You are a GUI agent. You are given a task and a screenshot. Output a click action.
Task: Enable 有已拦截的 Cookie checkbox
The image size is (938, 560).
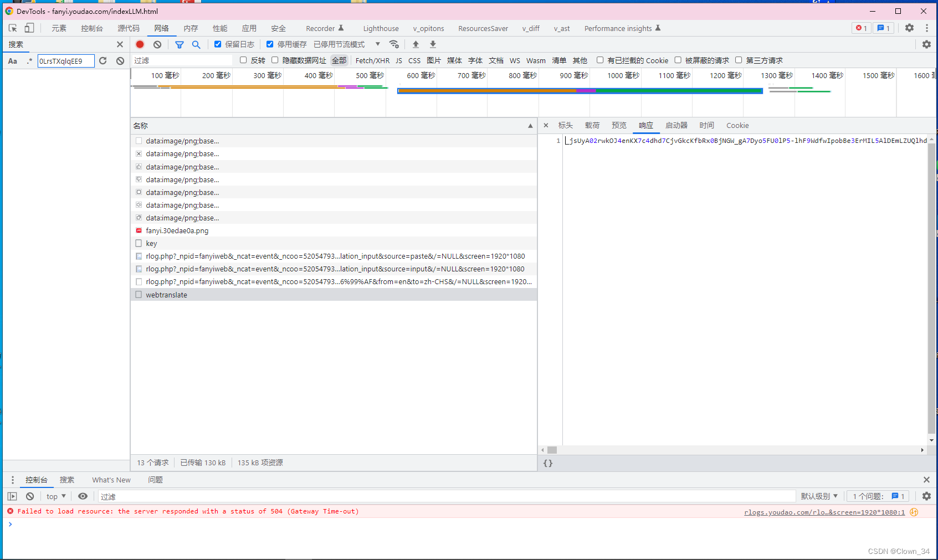pyautogui.click(x=600, y=60)
